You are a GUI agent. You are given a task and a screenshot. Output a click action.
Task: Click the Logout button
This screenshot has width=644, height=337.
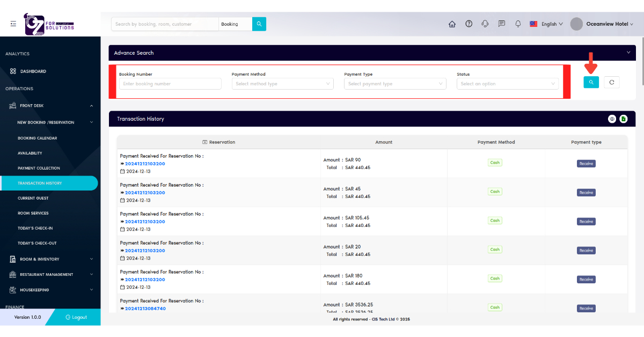point(76,317)
